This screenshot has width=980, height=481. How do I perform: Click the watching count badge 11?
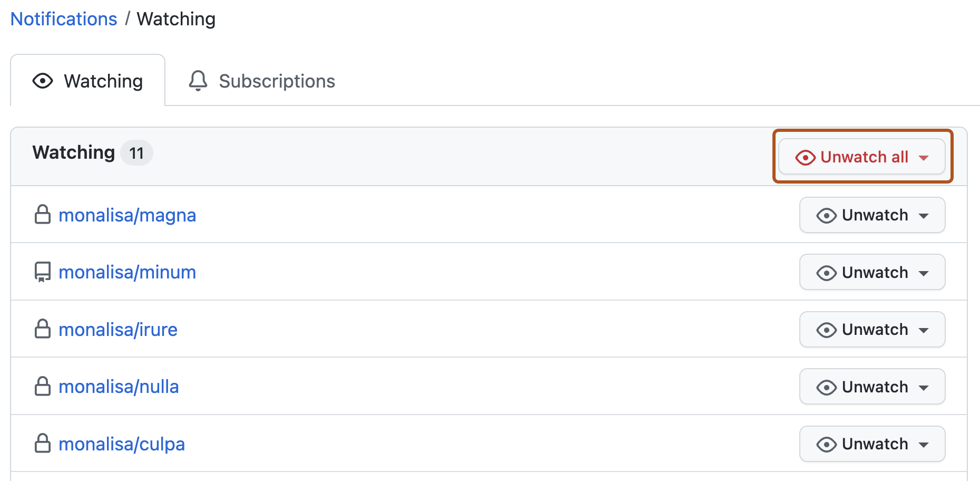point(136,153)
